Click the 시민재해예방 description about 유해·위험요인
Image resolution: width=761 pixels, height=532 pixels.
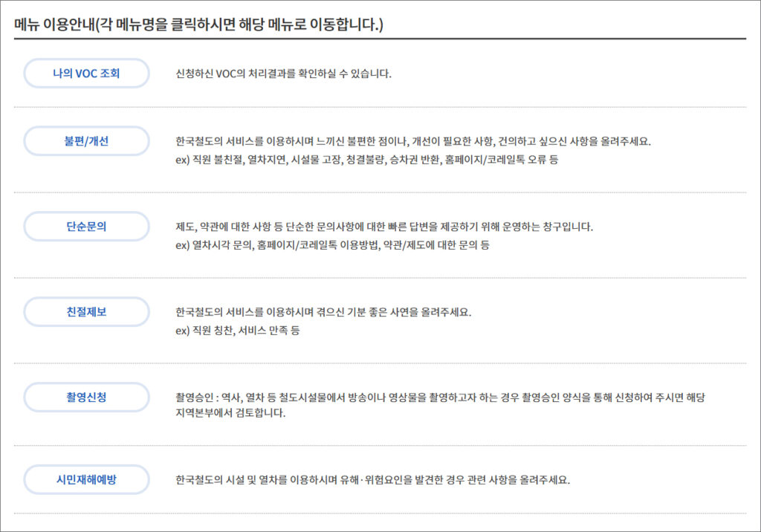click(372, 480)
